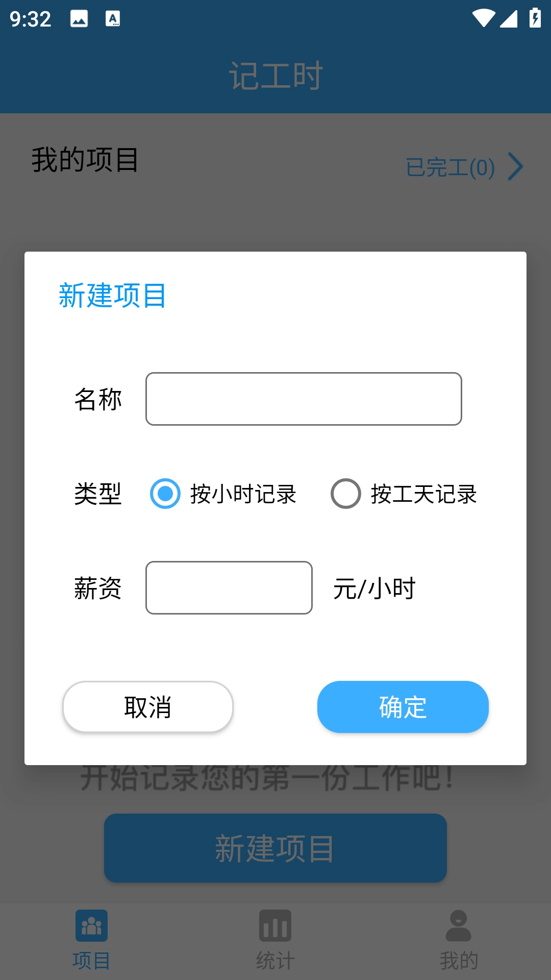Open the 项目 tab icon
Image resolution: width=551 pixels, height=980 pixels.
click(91, 925)
